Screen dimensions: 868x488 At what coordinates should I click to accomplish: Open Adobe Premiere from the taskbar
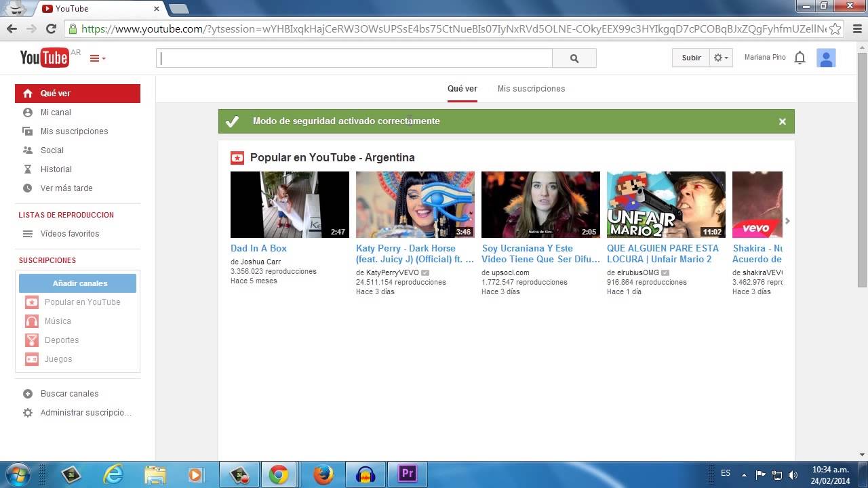407,474
